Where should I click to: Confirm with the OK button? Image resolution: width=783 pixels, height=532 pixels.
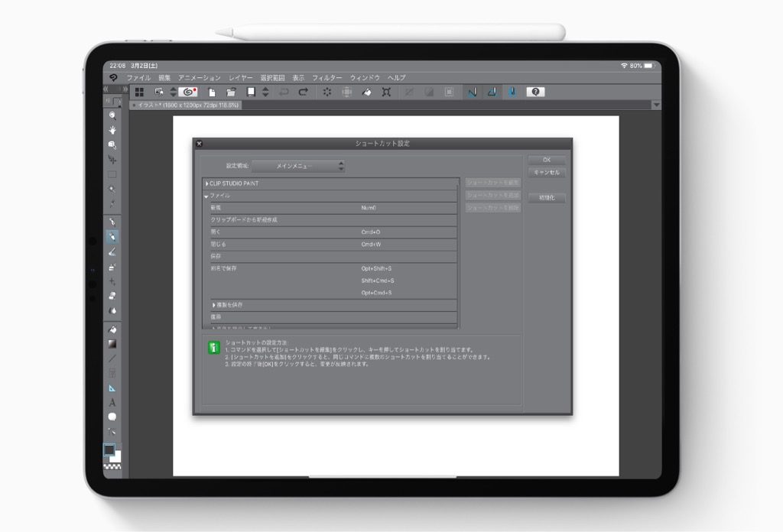tap(547, 161)
